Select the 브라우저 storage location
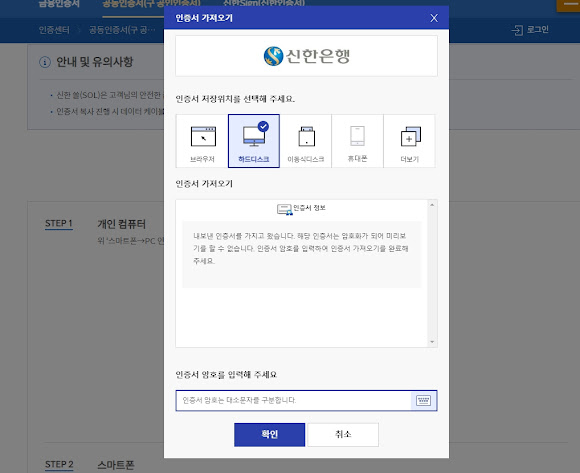 coord(202,141)
